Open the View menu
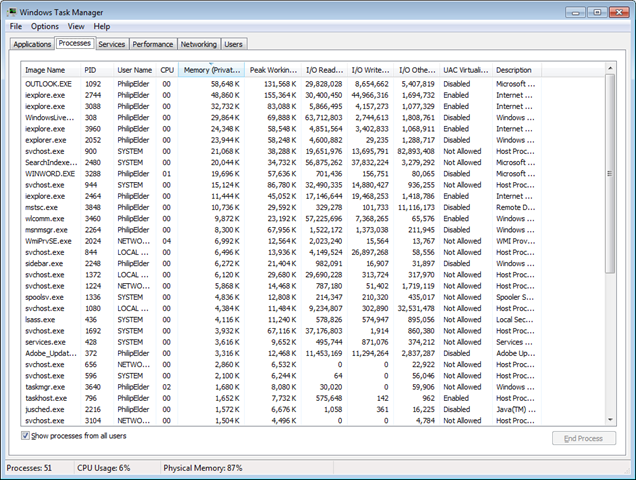 pos(76,26)
